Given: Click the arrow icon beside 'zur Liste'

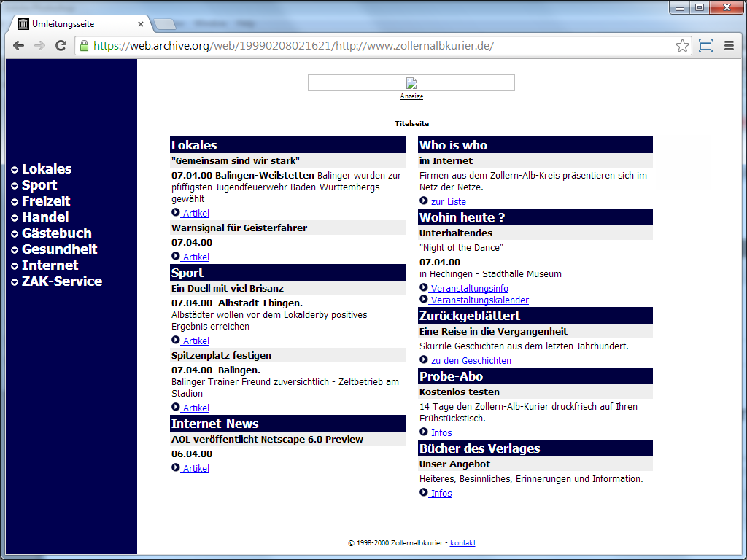Looking at the screenshot, I should pyautogui.click(x=424, y=201).
